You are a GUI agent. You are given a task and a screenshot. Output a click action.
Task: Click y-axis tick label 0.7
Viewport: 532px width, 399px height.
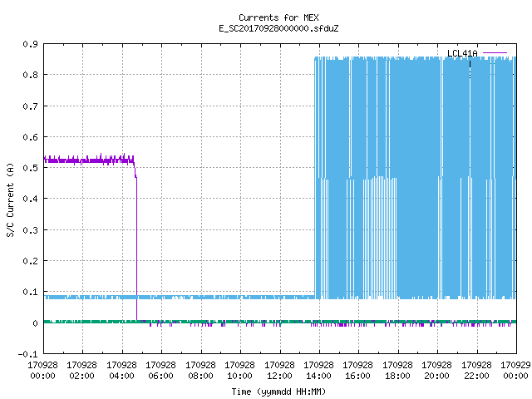point(30,106)
